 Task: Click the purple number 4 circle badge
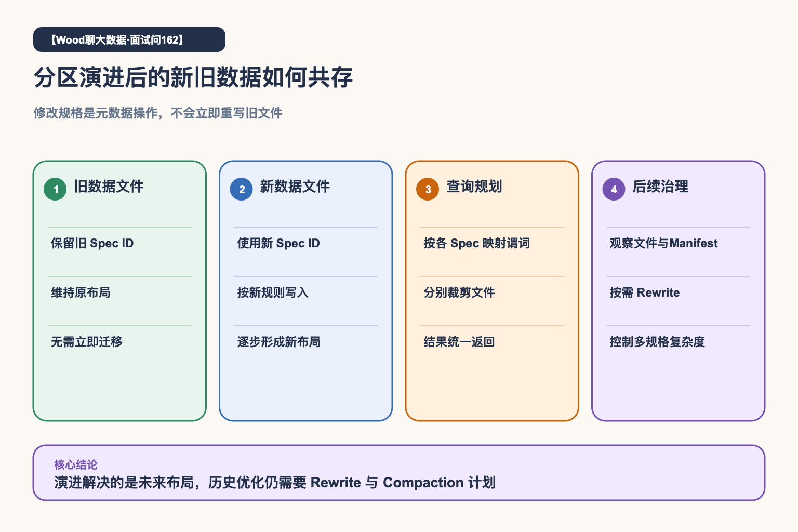point(614,189)
